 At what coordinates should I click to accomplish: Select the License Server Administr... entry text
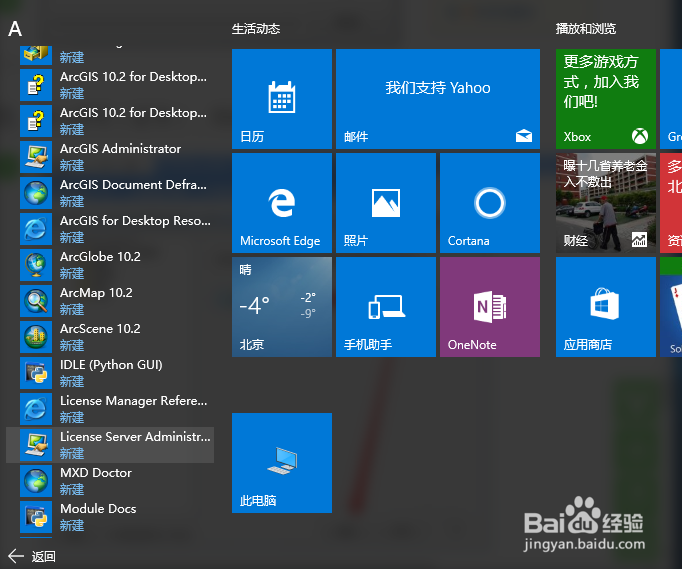135,437
